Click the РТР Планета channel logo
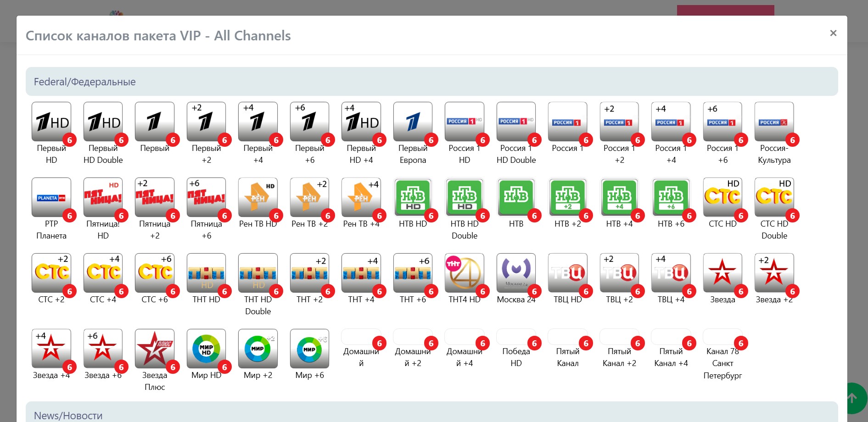868x422 pixels. point(51,197)
